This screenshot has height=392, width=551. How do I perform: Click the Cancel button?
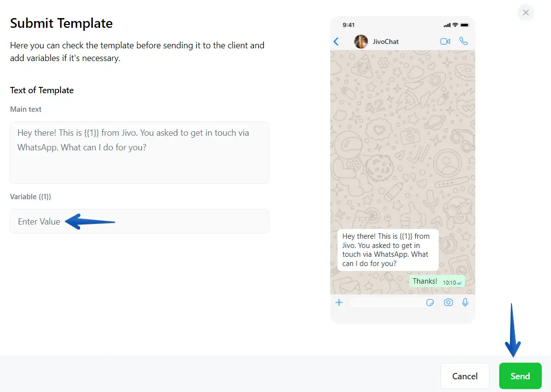(465, 376)
